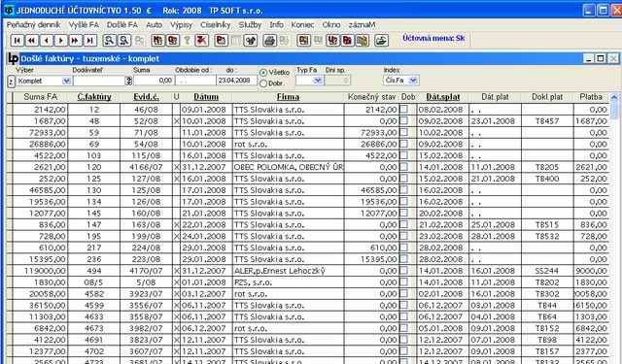The height and width of the screenshot is (364, 622).
Task: Select the Evid.č. cell 4166/07
Action: (x=146, y=167)
